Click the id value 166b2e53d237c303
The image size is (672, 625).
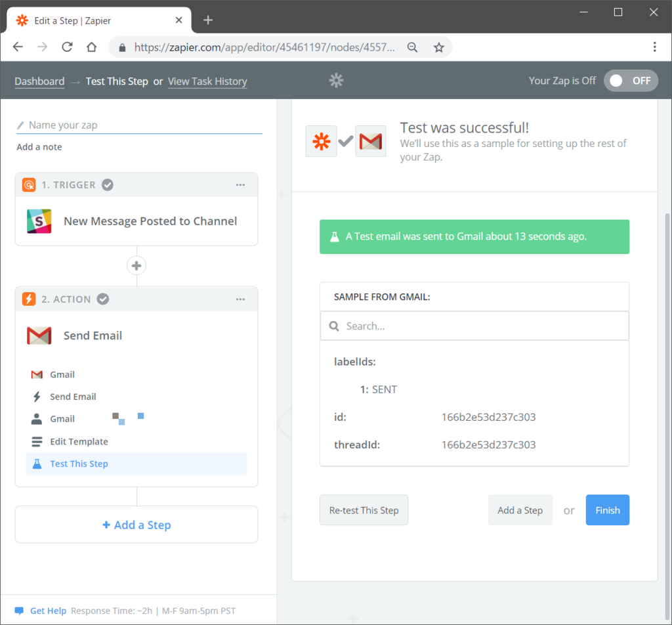(488, 417)
